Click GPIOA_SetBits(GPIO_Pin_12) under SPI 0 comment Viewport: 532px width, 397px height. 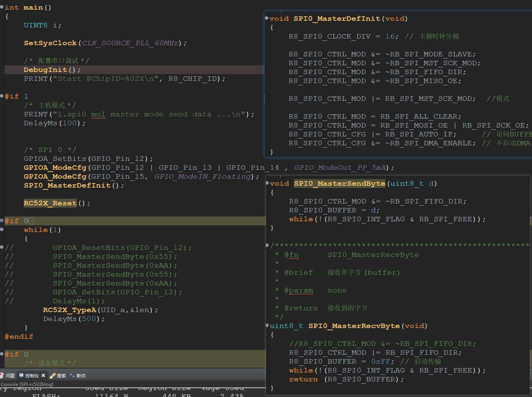click(x=88, y=159)
